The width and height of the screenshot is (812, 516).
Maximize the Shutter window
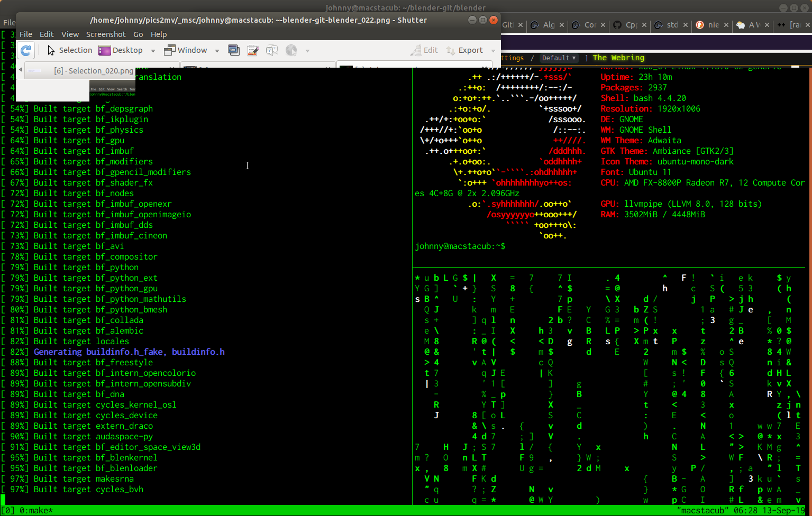483,20
